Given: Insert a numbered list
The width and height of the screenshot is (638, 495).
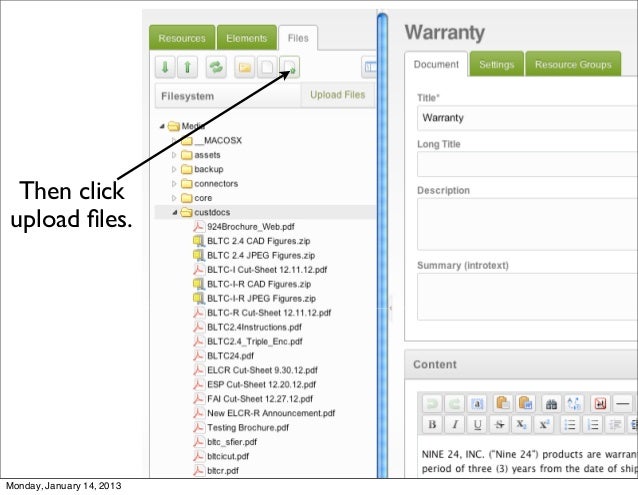Looking at the screenshot, I should pyautogui.click(x=592, y=425).
